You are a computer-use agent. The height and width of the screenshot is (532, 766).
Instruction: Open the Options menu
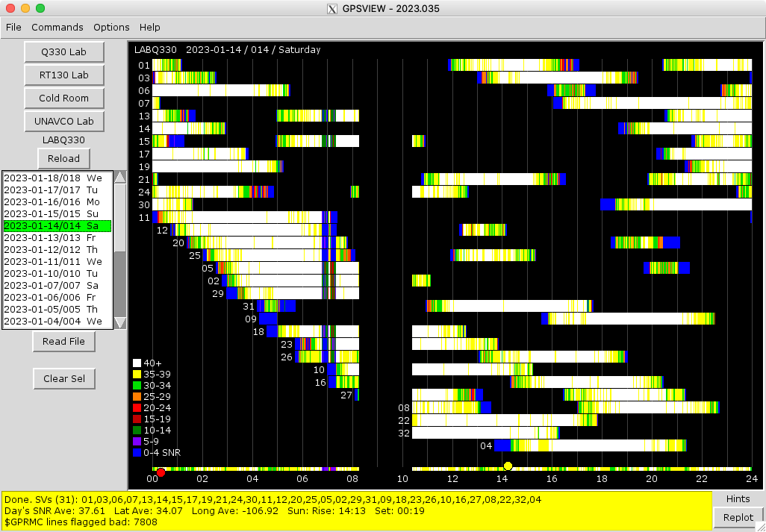click(111, 28)
